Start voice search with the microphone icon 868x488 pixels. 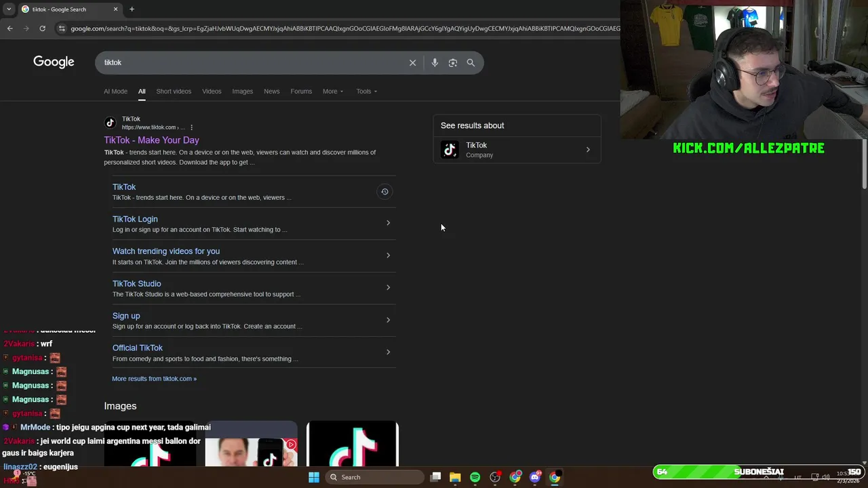[435, 62]
